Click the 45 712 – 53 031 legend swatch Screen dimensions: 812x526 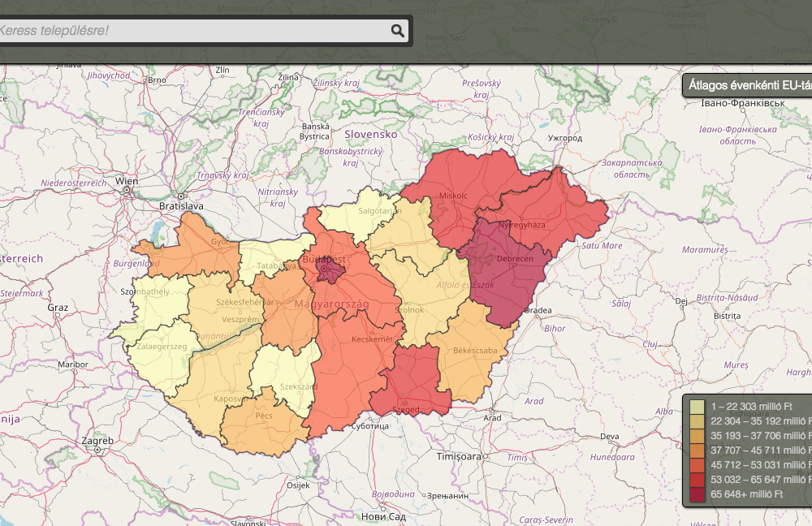coord(697,465)
